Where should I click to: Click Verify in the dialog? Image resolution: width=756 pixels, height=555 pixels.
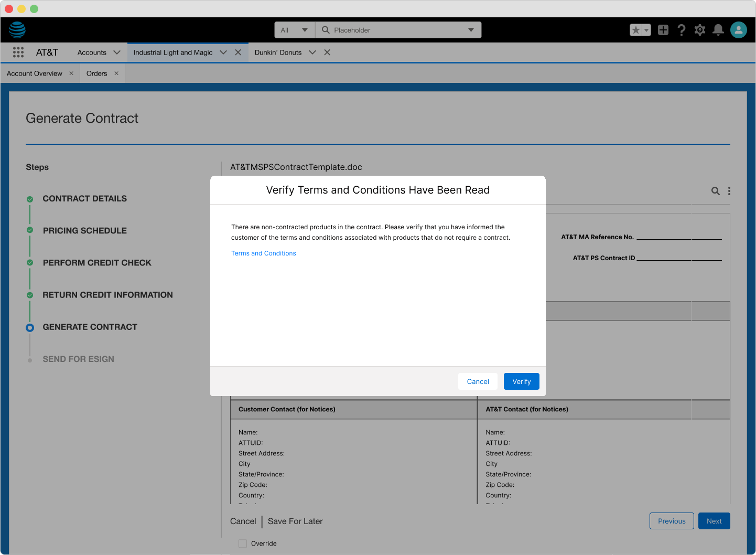(522, 381)
